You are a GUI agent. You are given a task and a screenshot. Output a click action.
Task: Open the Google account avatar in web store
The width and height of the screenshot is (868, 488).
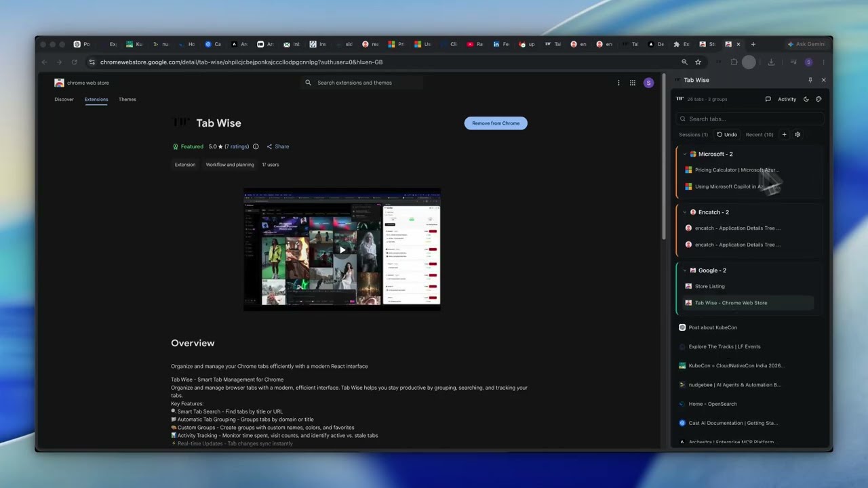click(649, 83)
